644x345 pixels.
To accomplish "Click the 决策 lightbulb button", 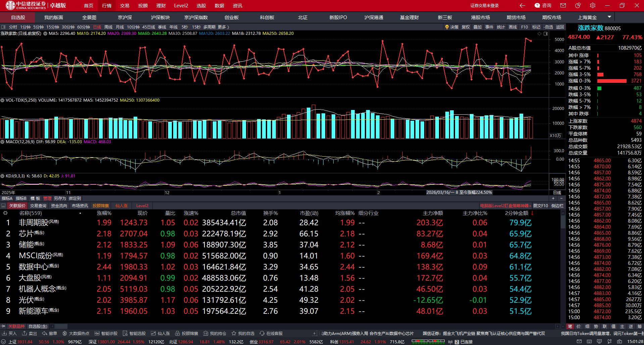I will 451,27.
